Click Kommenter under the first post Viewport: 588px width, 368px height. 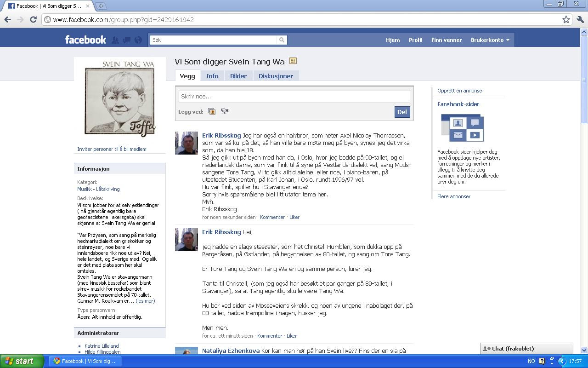(272, 217)
